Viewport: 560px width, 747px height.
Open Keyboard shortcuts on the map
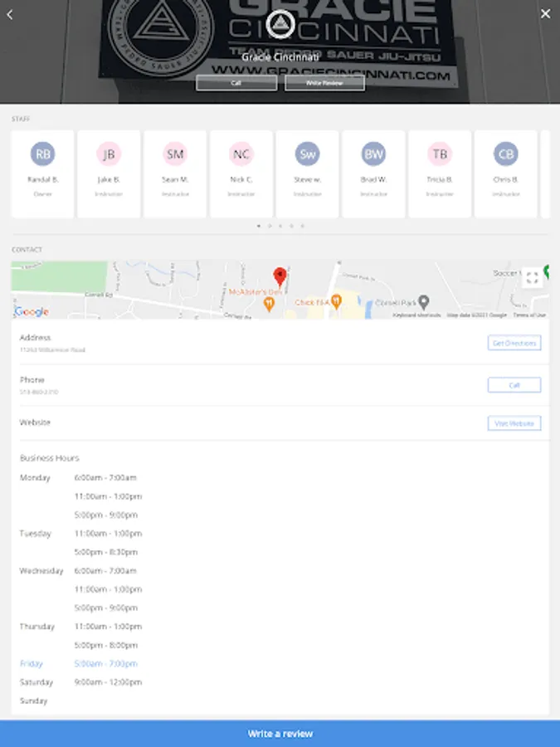click(416, 315)
